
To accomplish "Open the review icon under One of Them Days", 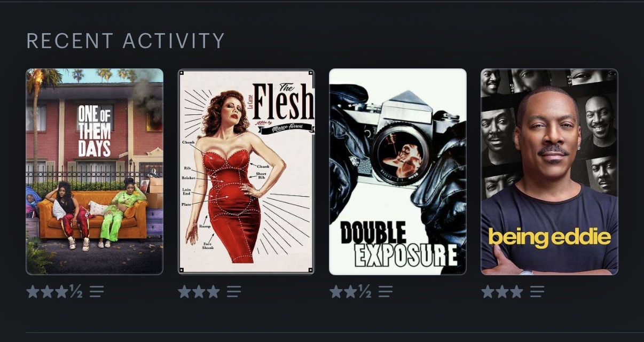I will coord(97,292).
